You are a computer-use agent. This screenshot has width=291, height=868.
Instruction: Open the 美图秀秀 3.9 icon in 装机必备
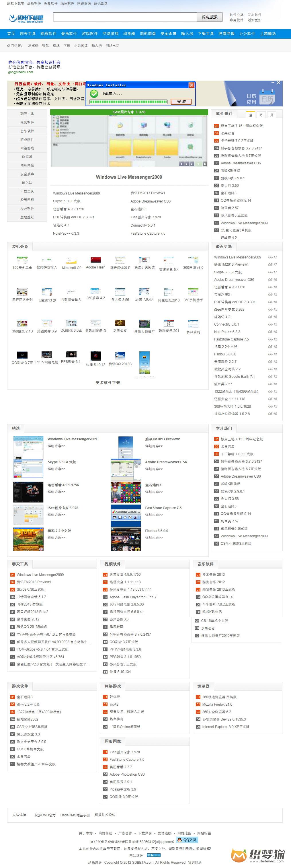point(47,324)
